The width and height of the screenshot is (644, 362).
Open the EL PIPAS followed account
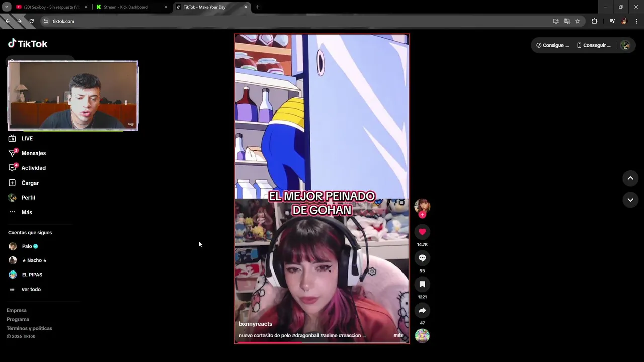click(x=25, y=275)
